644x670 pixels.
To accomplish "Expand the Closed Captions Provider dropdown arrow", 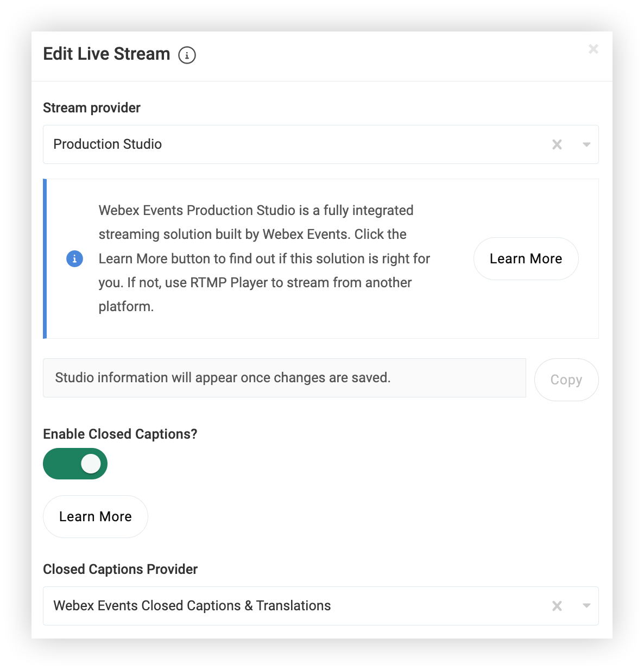I will point(586,606).
